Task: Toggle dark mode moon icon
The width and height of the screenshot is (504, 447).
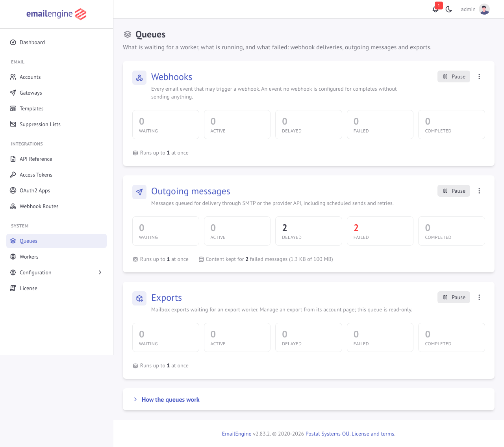Action: tap(449, 9)
